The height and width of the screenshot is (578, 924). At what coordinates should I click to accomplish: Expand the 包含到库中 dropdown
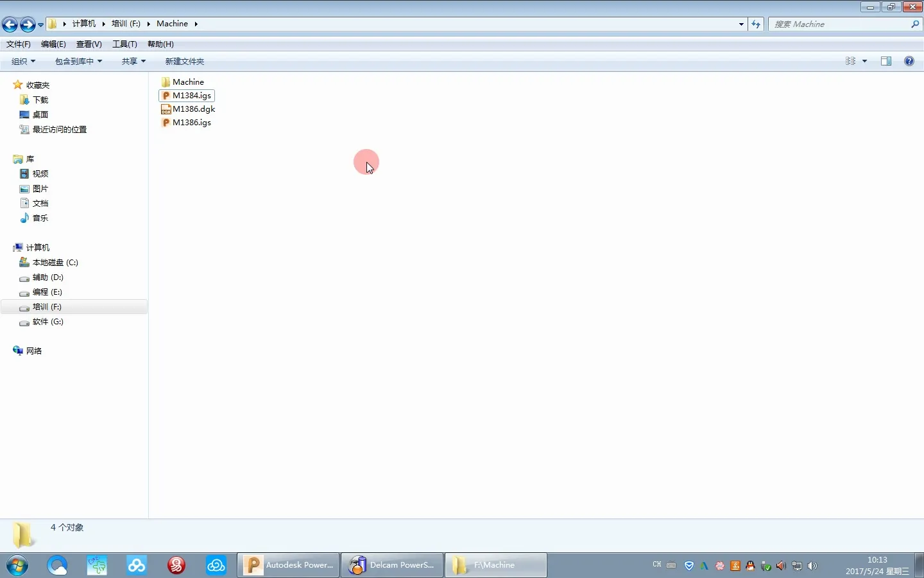click(78, 61)
